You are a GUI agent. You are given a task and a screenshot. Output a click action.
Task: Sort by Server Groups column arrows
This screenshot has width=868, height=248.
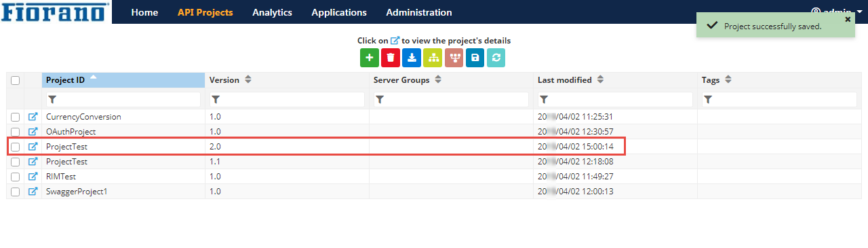click(438, 80)
